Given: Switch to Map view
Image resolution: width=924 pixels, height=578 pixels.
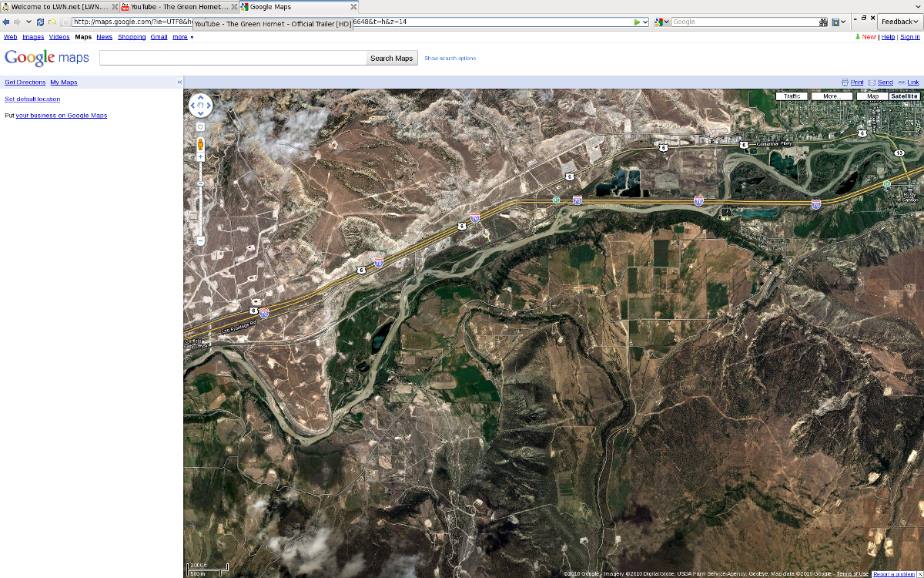Looking at the screenshot, I should [872, 96].
